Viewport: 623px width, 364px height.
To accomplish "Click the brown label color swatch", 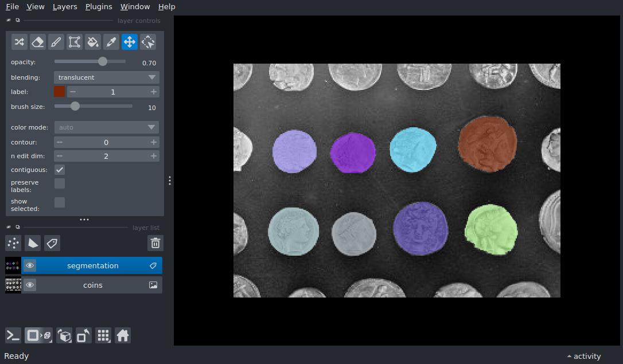I will click(59, 92).
